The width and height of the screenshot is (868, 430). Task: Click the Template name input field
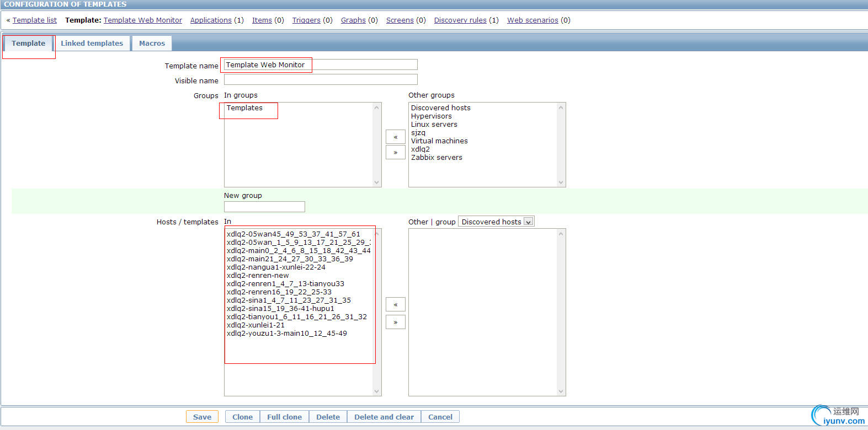pyautogui.click(x=321, y=64)
